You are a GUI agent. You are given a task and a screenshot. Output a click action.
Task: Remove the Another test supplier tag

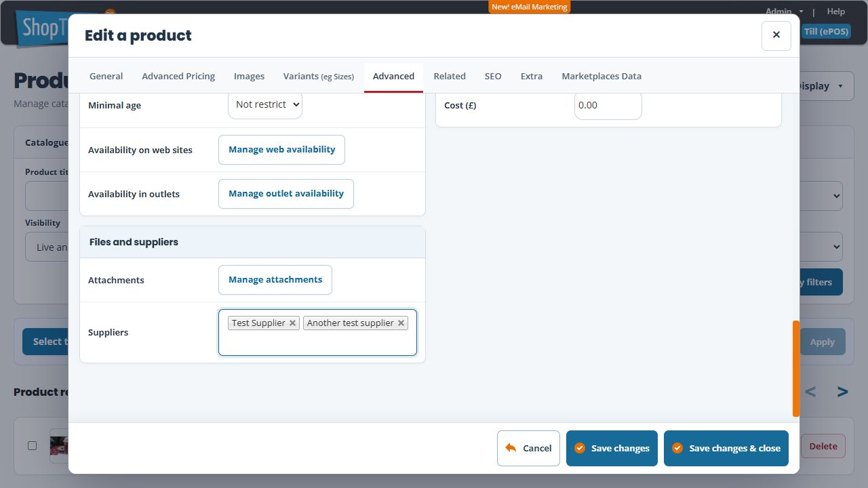(401, 323)
